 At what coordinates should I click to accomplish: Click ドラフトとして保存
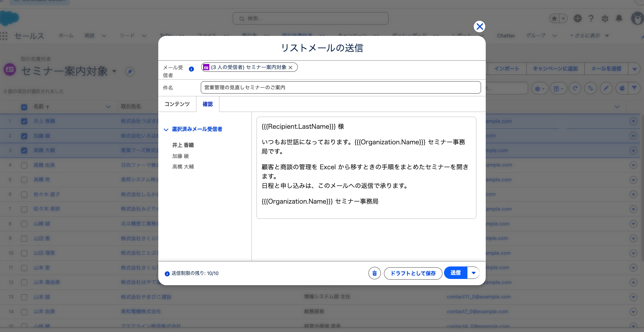coord(413,273)
